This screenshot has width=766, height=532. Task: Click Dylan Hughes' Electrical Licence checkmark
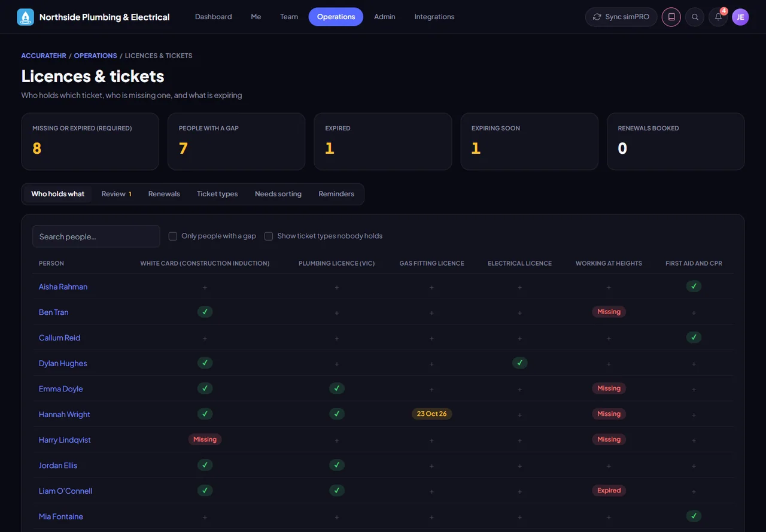(519, 363)
